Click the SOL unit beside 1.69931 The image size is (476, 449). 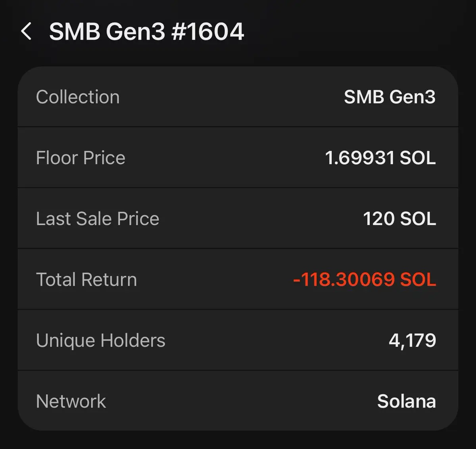pos(418,158)
